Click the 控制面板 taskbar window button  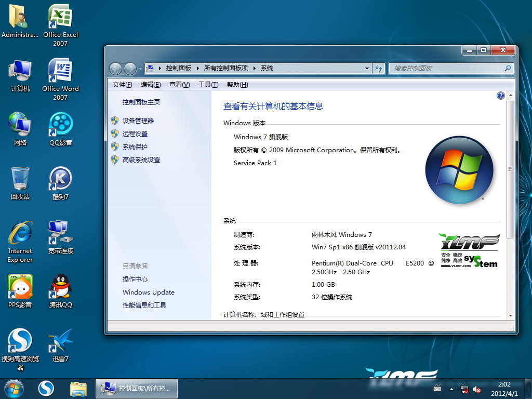click(x=137, y=389)
